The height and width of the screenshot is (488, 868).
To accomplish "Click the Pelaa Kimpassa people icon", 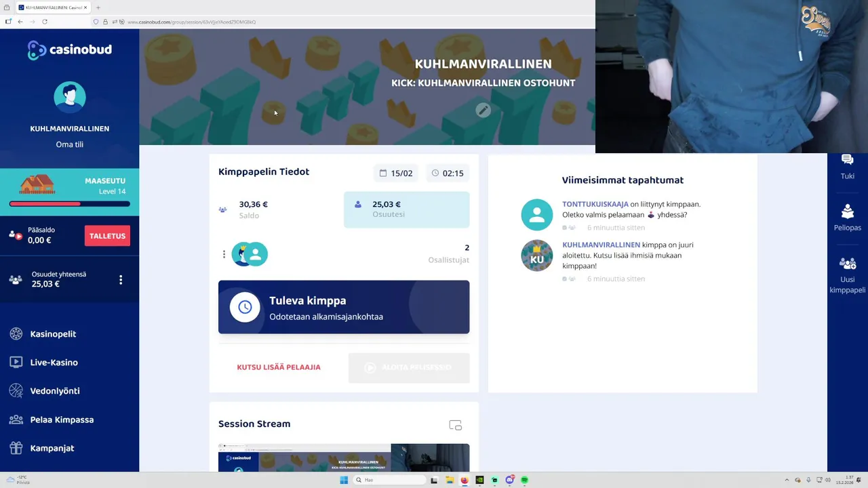I will coord(16,420).
